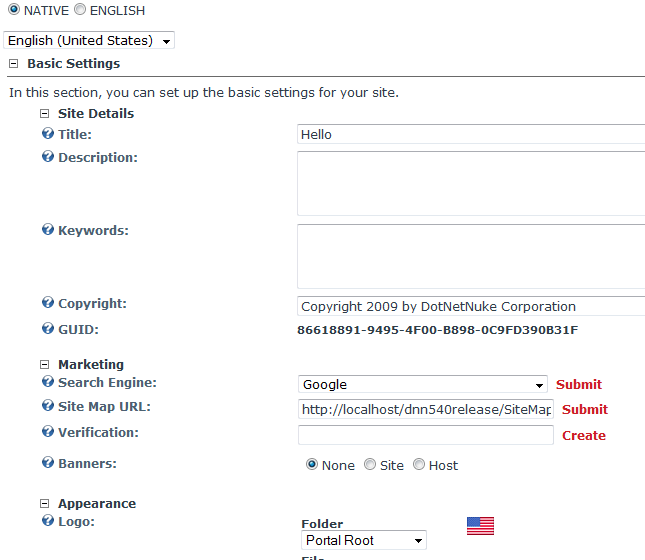Click the help icon beside Description
This screenshot has width=645, height=560.
[x=47, y=157]
